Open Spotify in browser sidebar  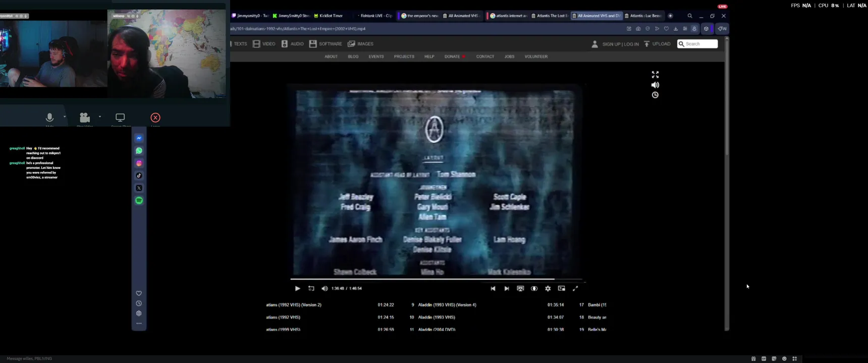tap(139, 201)
